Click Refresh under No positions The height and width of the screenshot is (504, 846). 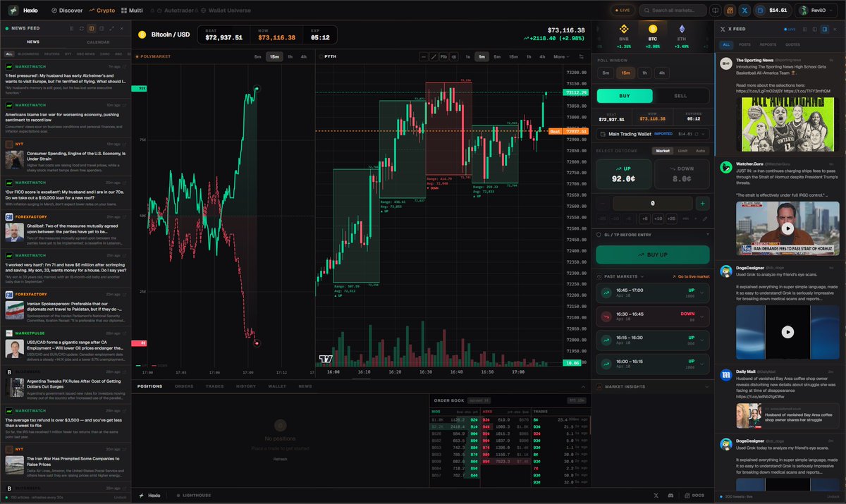tap(280, 459)
